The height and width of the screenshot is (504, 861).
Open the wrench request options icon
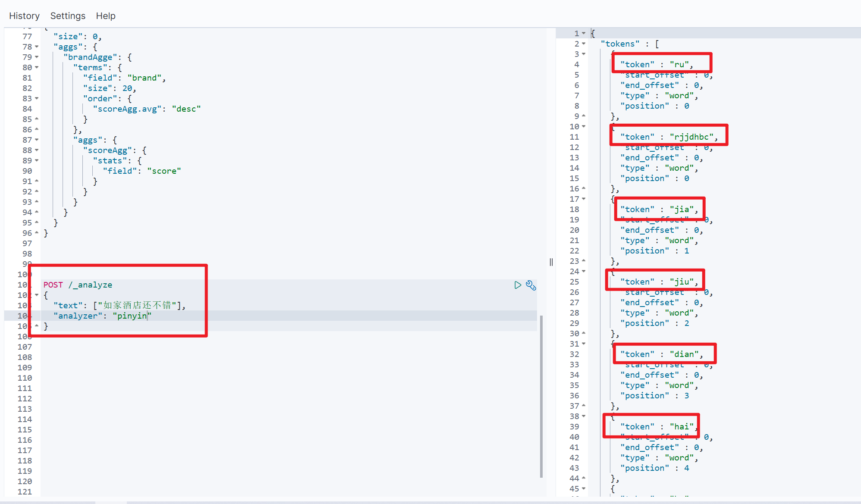pyautogui.click(x=531, y=285)
